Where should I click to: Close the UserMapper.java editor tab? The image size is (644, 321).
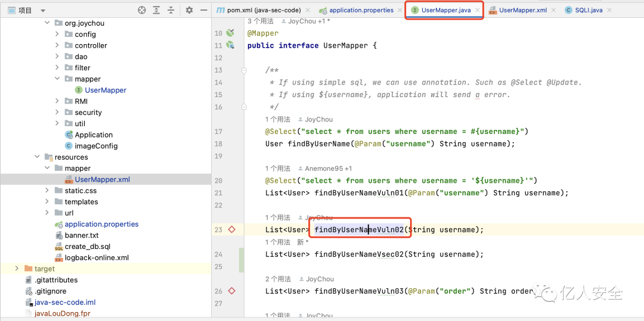[477, 10]
